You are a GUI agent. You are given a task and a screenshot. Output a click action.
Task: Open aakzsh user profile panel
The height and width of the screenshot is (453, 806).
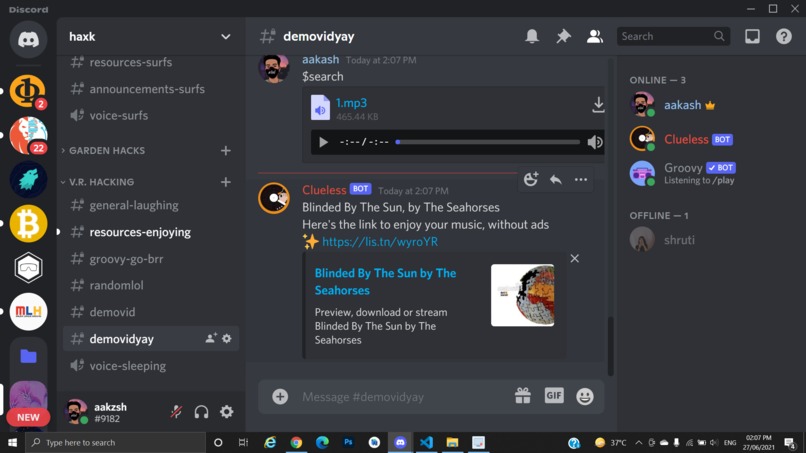pyautogui.click(x=98, y=412)
